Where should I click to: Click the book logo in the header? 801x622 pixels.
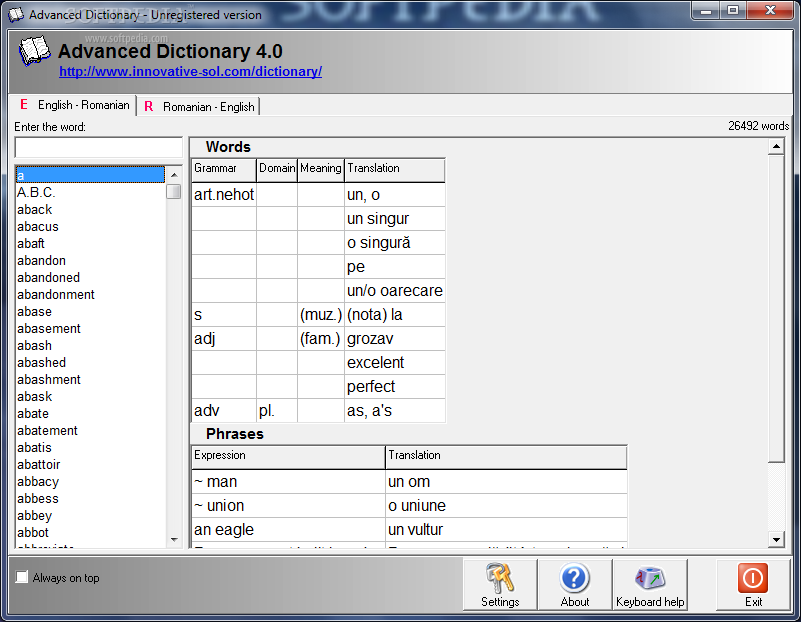(x=34, y=51)
